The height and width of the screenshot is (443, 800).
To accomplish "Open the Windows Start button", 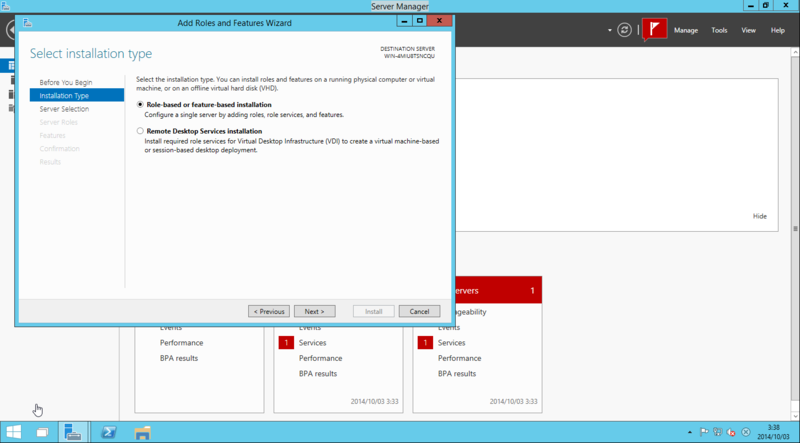I will click(14, 432).
